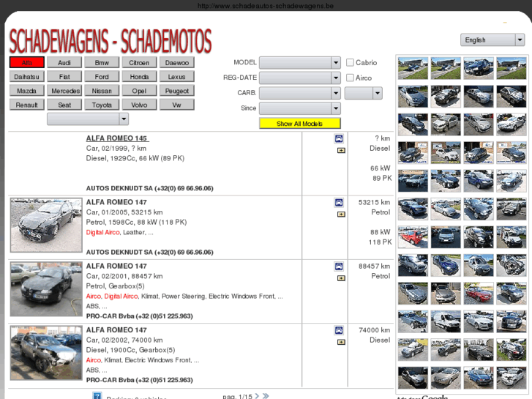Screen dimensions: 532x399
Task: Open the REG-DATE dropdown
Action: tap(300, 78)
